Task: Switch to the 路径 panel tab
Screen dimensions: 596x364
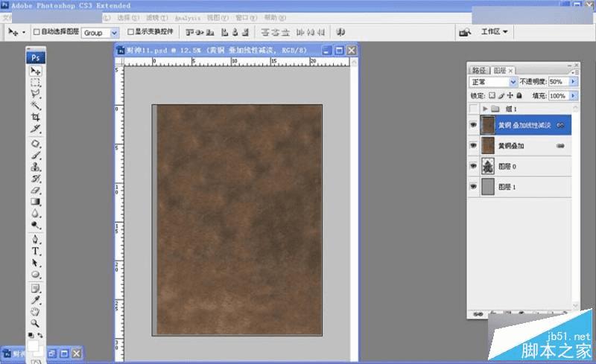Action: [481, 70]
